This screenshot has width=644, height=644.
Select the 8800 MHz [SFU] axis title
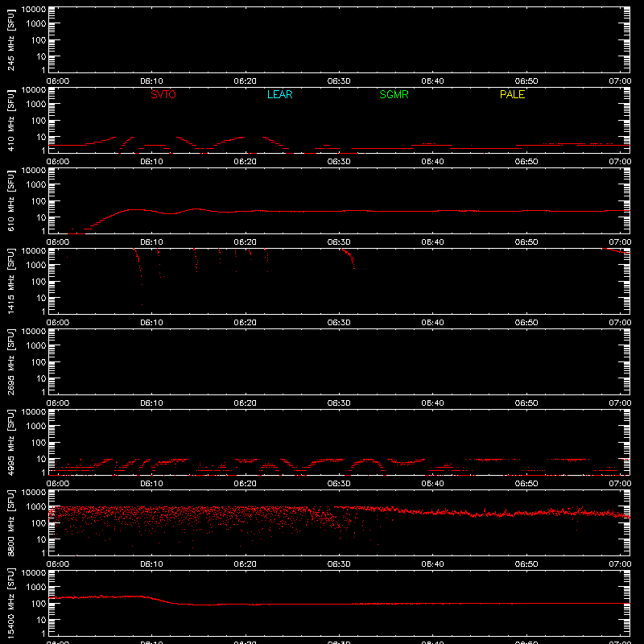(10, 522)
